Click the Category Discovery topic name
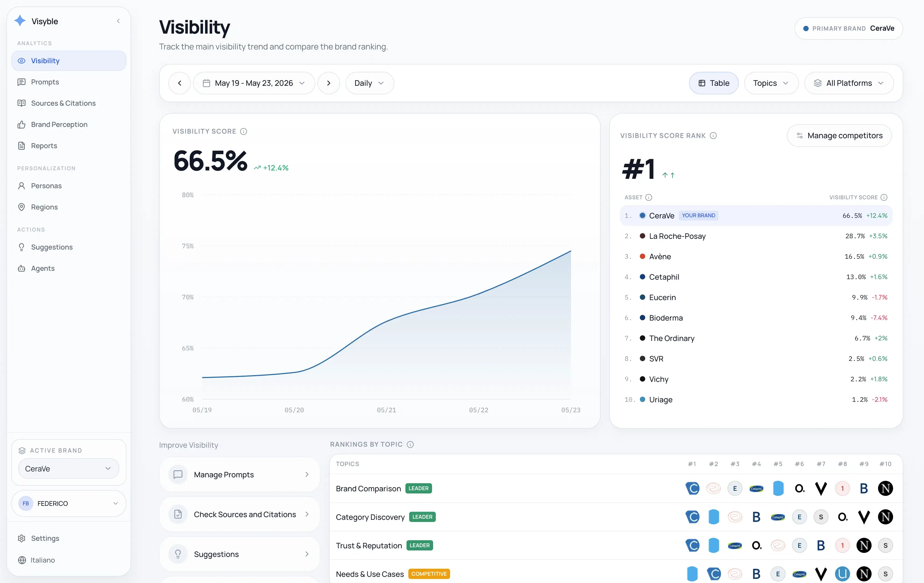The image size is (924, 583). pyautogui.click(x=370, y=517)
